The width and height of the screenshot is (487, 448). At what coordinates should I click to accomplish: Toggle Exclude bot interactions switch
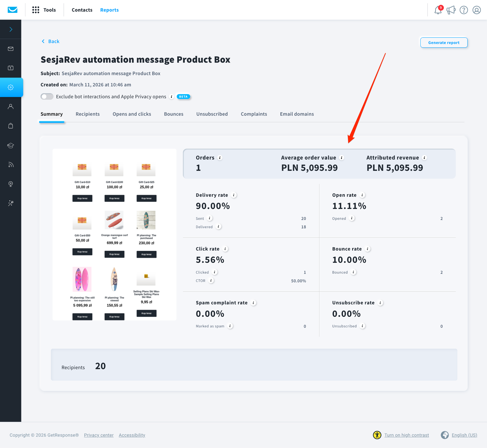[47, 97]
